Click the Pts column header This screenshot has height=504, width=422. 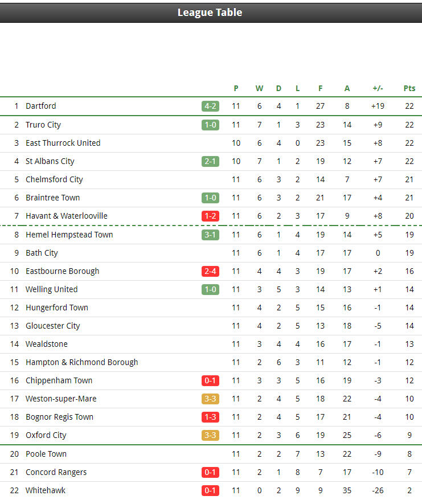409,88
